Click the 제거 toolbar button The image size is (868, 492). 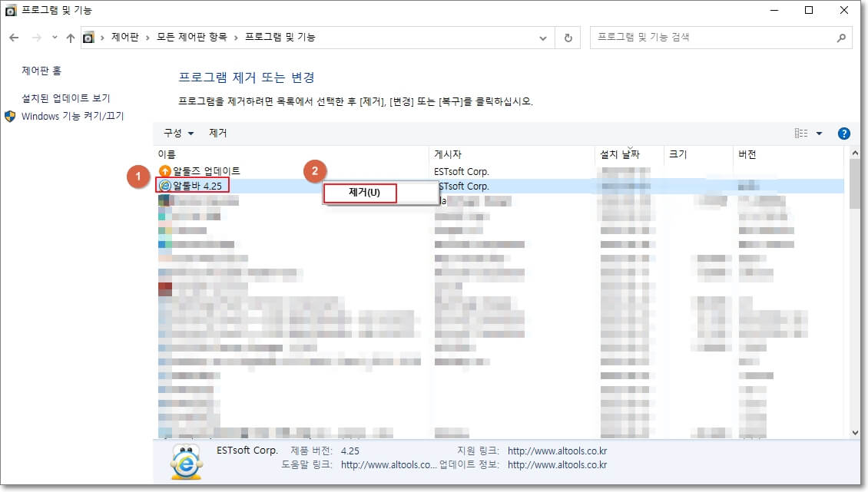coord(217,133)
